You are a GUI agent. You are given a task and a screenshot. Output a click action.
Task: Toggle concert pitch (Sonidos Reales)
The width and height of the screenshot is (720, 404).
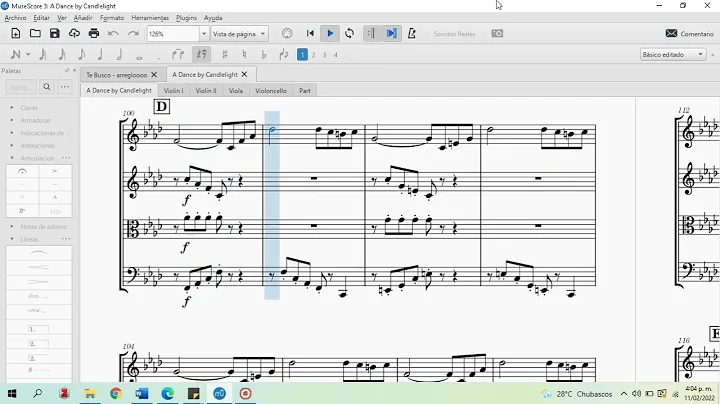tap(454, 34)
